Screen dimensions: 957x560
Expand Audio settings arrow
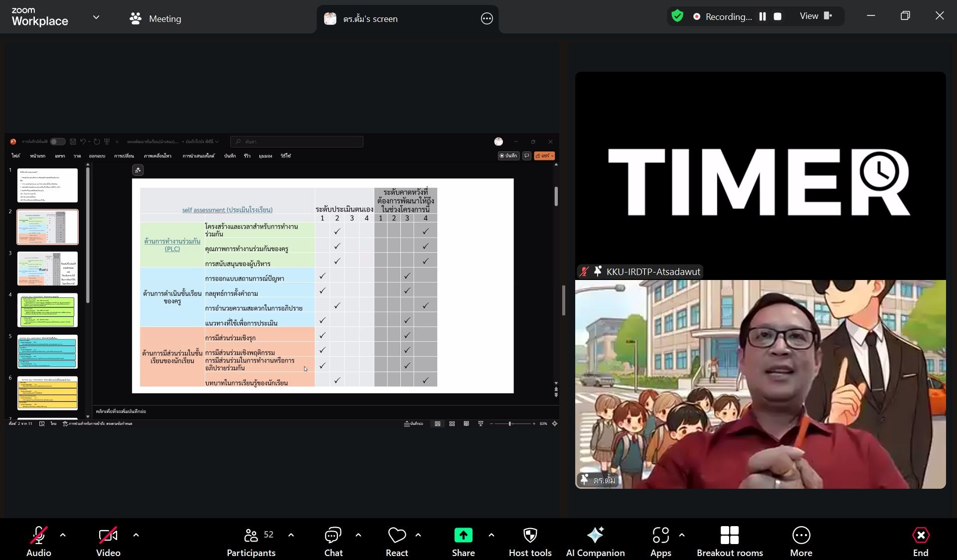coord(63,535)
